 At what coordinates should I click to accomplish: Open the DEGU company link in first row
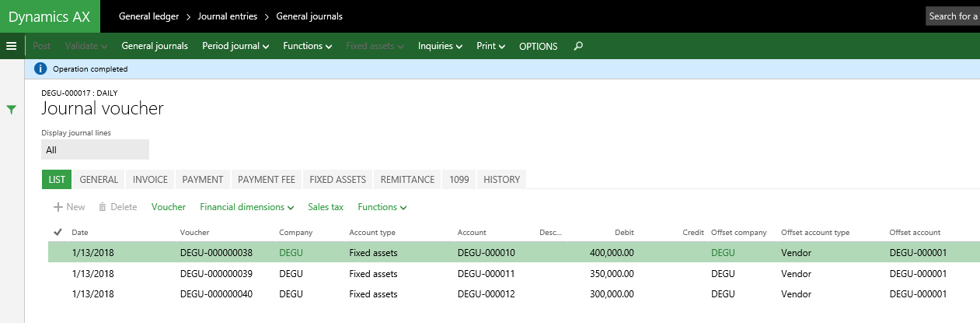pos(291,253)
